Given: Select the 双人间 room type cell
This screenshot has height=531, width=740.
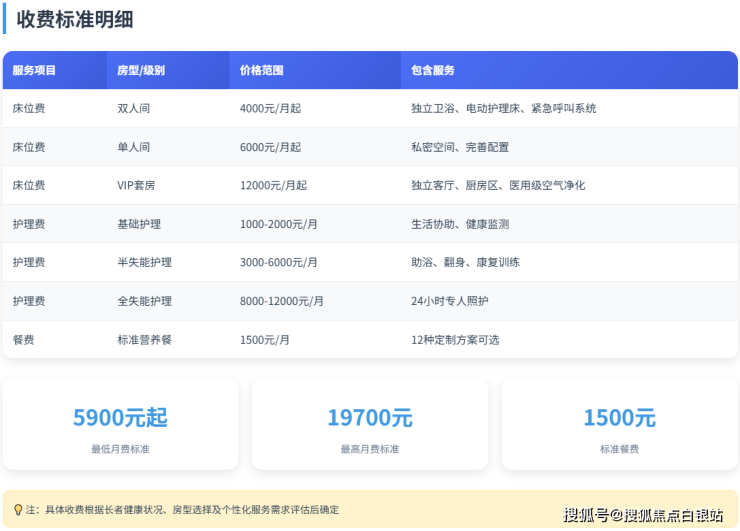Looking at the screenshot, I should [x=134, y=108].
